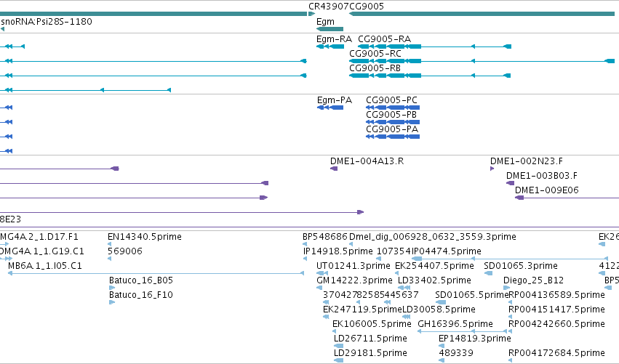The width and height of the screenshot is (619, 364).
Task: Click the SD01065.3prime label
Action: click(x=521, y=266)
